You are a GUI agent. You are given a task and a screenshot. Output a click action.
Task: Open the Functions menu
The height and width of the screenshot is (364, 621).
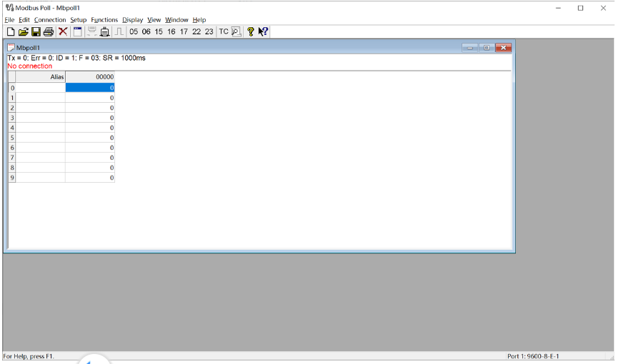[104, 20]
